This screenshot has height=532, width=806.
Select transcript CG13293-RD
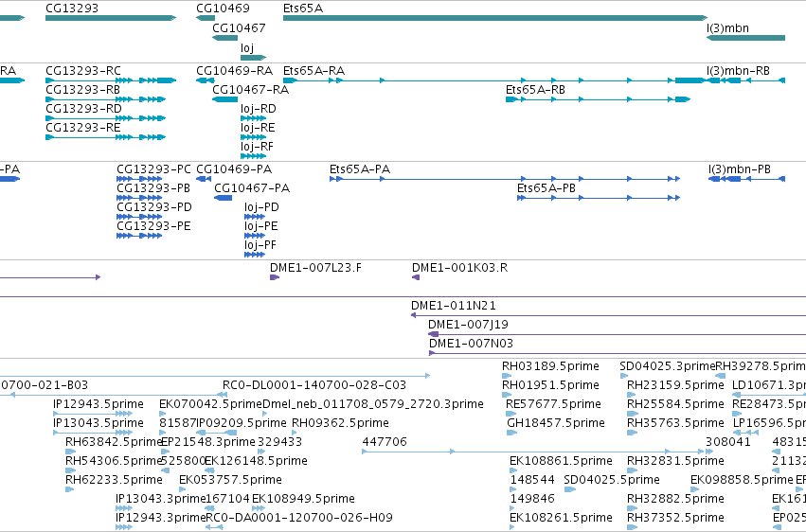click(83, 108)
